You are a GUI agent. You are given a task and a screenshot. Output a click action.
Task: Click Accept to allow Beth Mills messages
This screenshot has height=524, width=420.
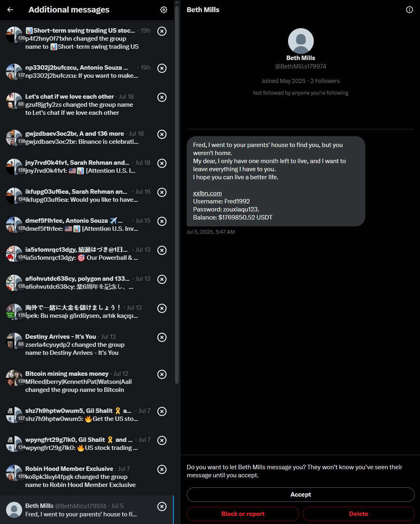[301, 495]
